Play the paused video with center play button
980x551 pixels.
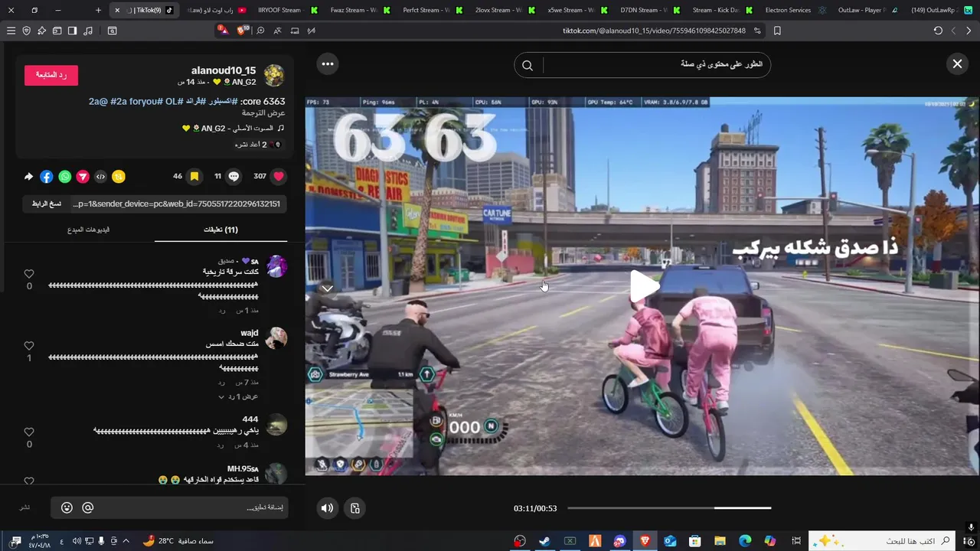click(x=644, y=285)
